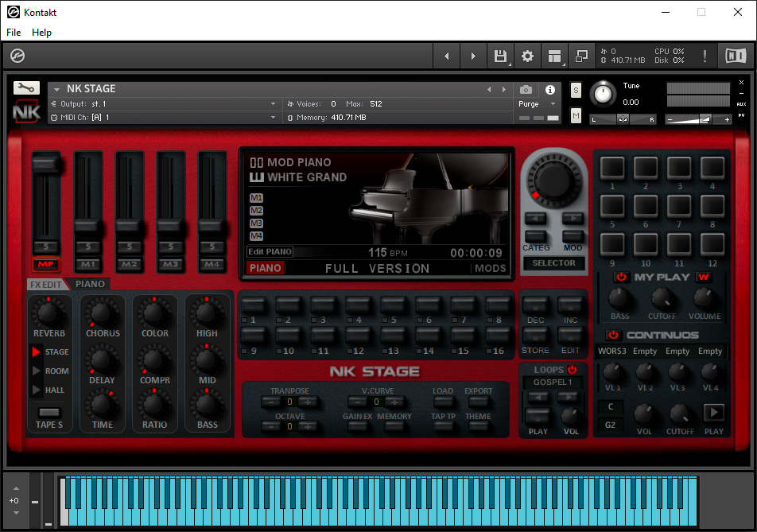Open the workspace layout icon
Screen dimensions: 757x532
tap(555, 56)
